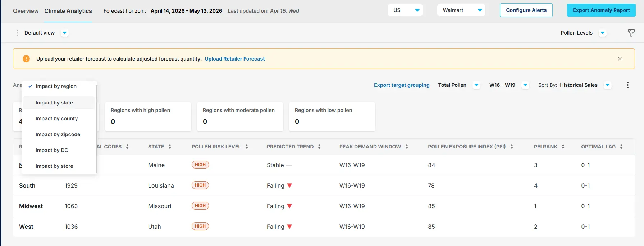Image resolution: width=644 pixels, height=246 pixels.
Task: Select Impact by region option
Action: click(x=59, y=86)
